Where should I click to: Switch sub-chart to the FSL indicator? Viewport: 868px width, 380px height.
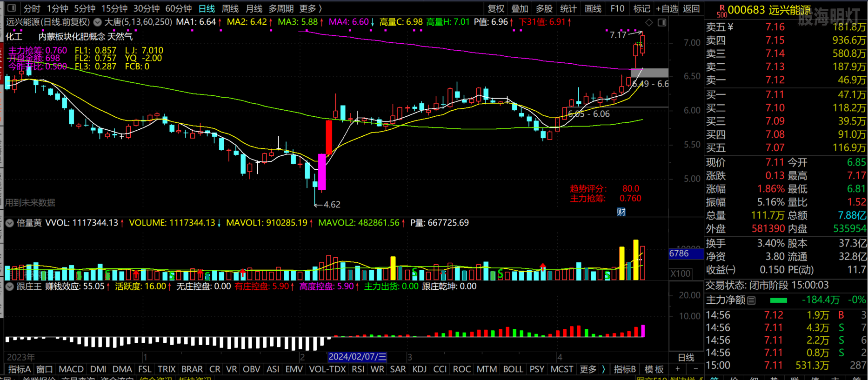point(145,369)
